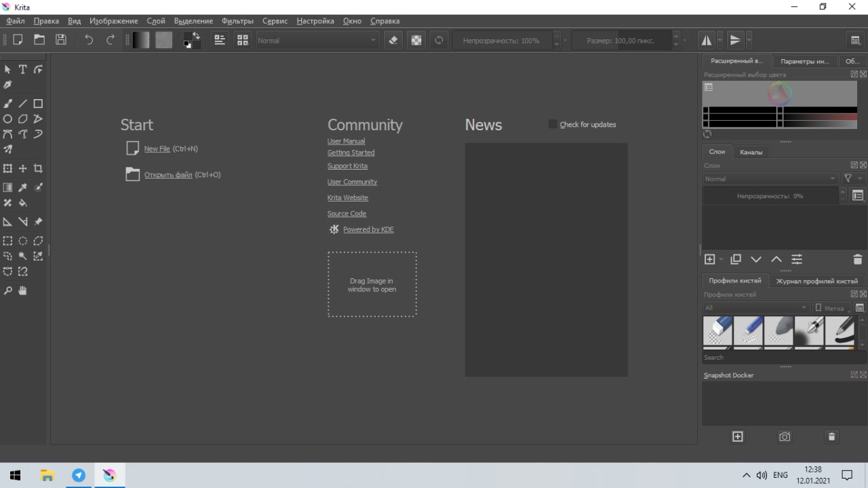Open the Слой menu
Viewport: 868px width, 488px height.
pos(156,21)
